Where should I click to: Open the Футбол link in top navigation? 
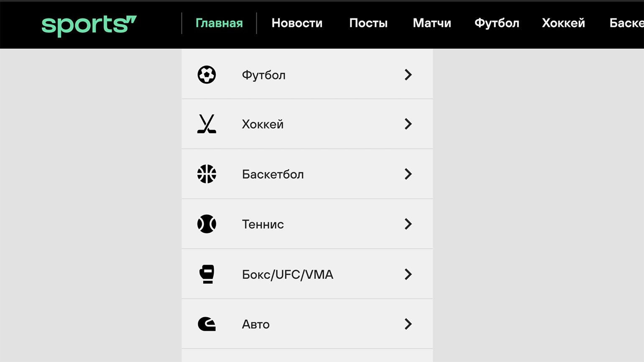(x=497, y=23)
